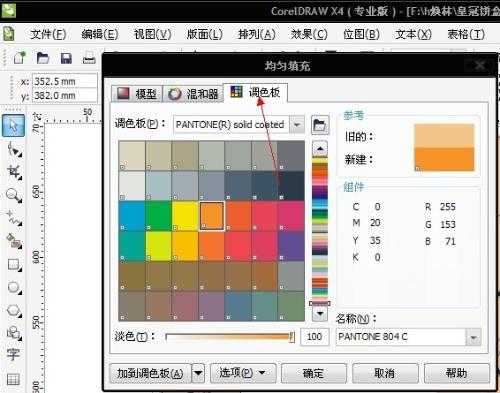Expand the 名称 PANTONE 804 C dropdown

(x=473, y=338)
